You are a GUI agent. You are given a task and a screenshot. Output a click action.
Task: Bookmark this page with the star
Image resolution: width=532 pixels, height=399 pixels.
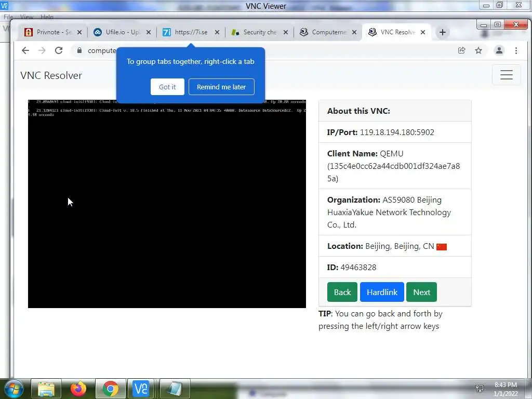478,50
